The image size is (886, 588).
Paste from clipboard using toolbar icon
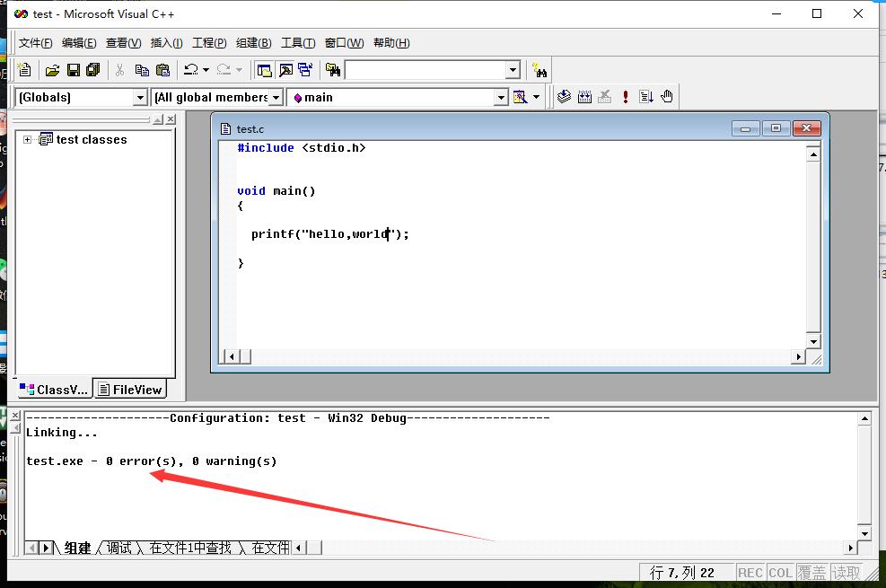162,69
